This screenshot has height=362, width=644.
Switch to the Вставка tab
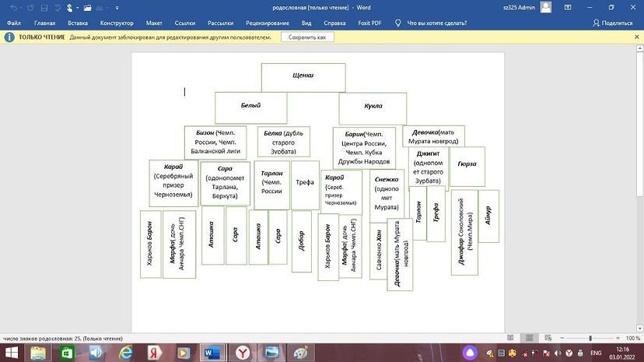pyautogui.click(x=78, y=23)
